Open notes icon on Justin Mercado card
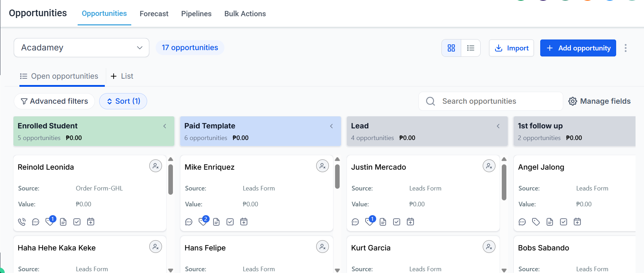 383,222
